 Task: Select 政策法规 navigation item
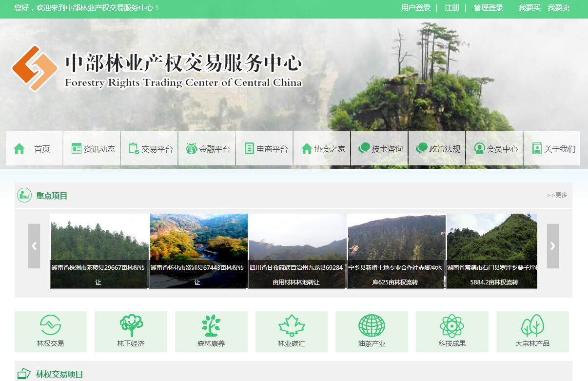click(x=437, y=149)
